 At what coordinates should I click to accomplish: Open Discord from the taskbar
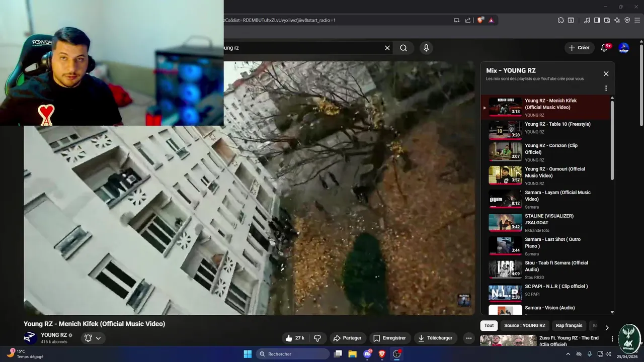pyautogui.click(x=367, y=354)
